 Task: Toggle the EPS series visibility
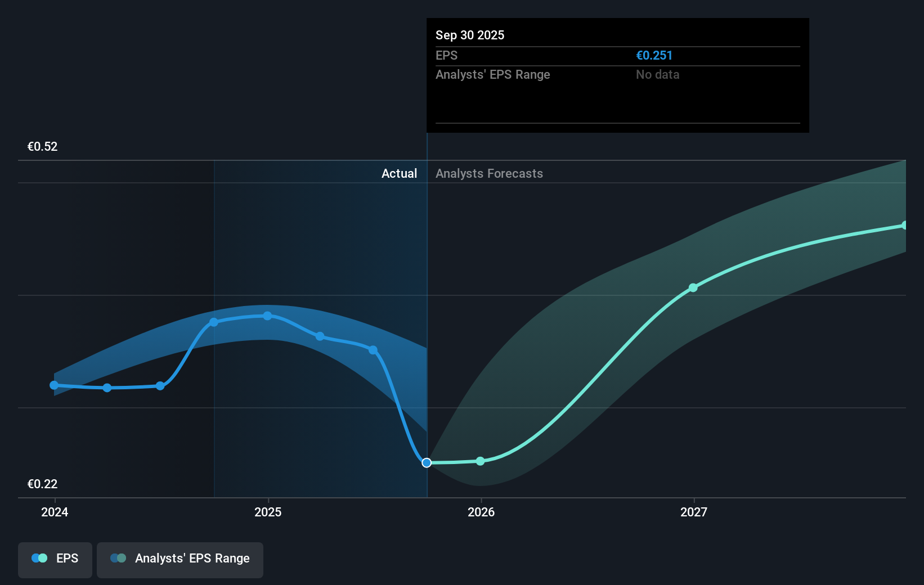[55, 560]
